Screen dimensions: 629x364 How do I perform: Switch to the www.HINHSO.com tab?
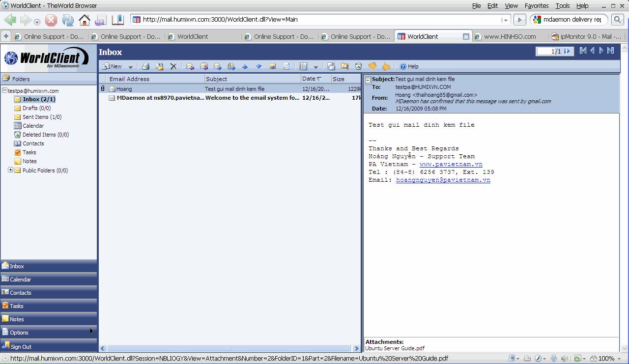pos(510,36)
